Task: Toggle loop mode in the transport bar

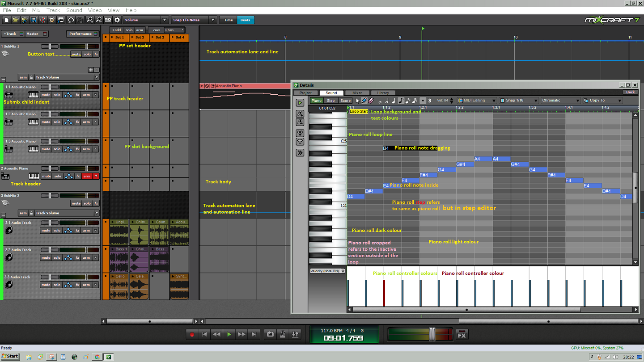Action: pos(270,334)
